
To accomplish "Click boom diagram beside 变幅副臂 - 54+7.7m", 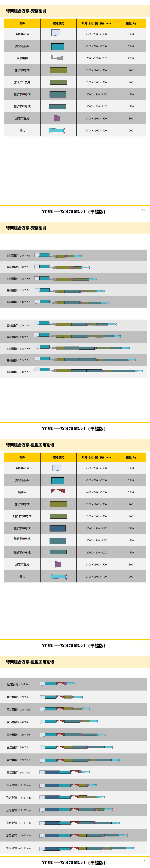I will tap(75, 324).
